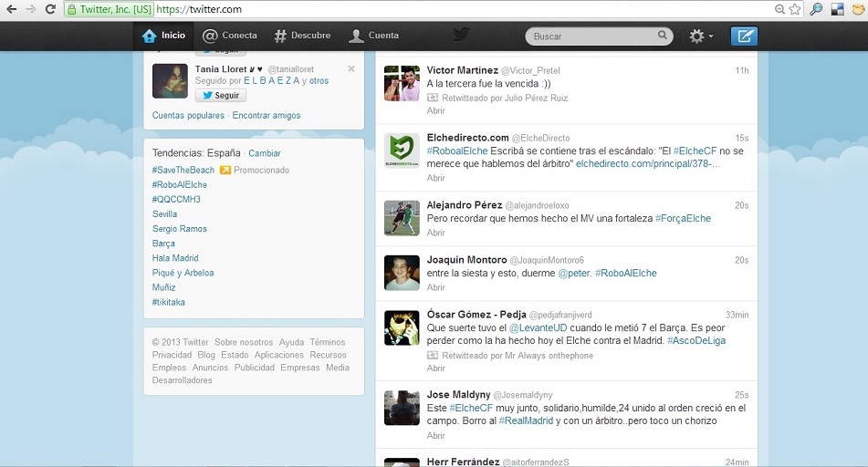Image resolution: width=868 pixels, height=467 pixels.
Task: Open Víctor Martínez's avatar
Action: [x=402, y=84]
